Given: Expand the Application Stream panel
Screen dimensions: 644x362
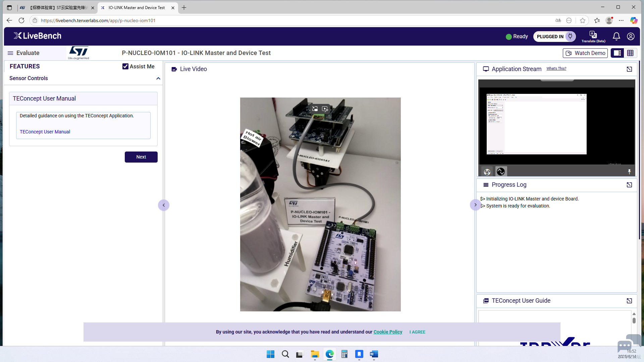Looking at the screenshot, I should coord(629,69).
